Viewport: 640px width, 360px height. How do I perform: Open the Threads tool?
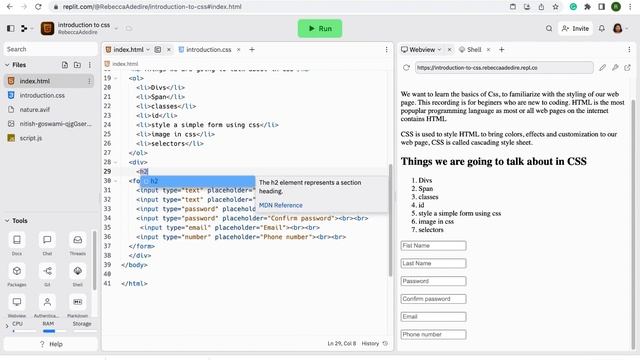click(78, 240)
